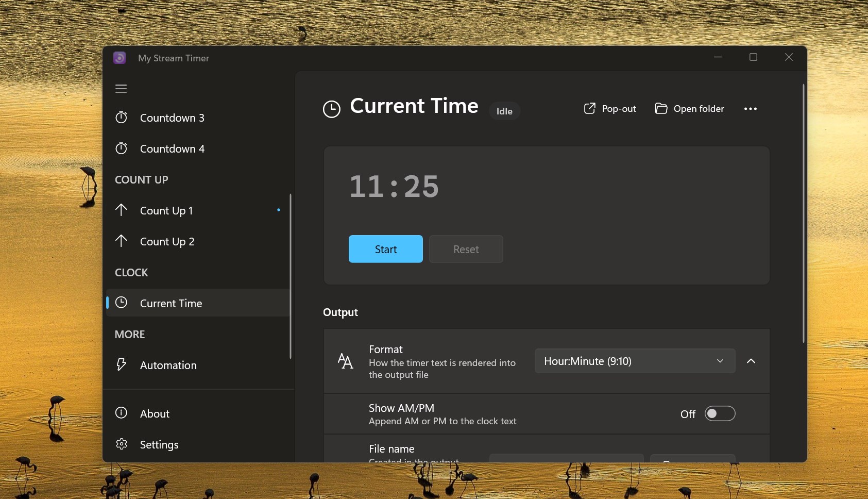This screenshot has height=499, width=868.
Task: Click the Reset button
Action: coord(466,249)
